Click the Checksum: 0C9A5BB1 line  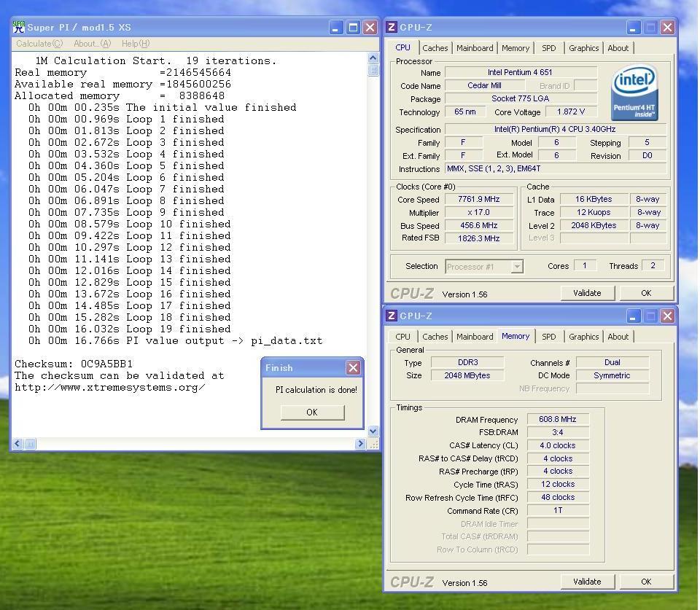point(74,364)
